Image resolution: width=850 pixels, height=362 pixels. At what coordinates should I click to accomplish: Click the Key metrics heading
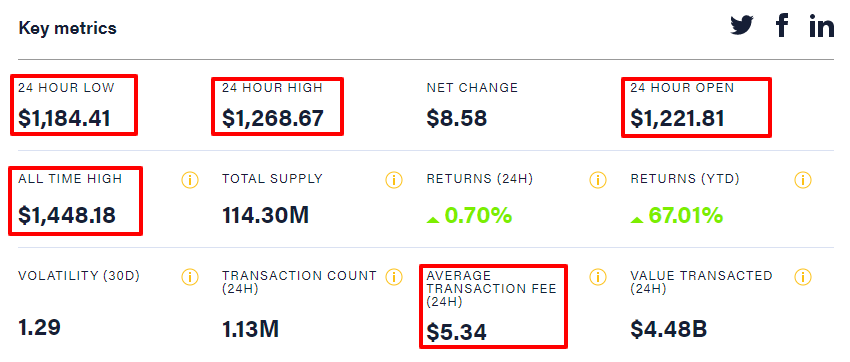coord(68,28)
